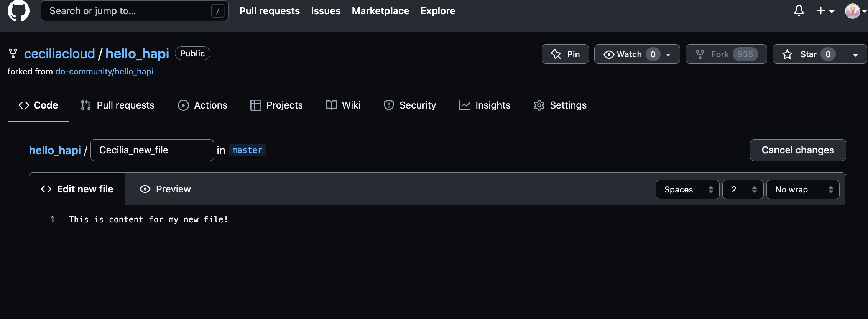Open Marketplace in top navigation

click(380, 11)
